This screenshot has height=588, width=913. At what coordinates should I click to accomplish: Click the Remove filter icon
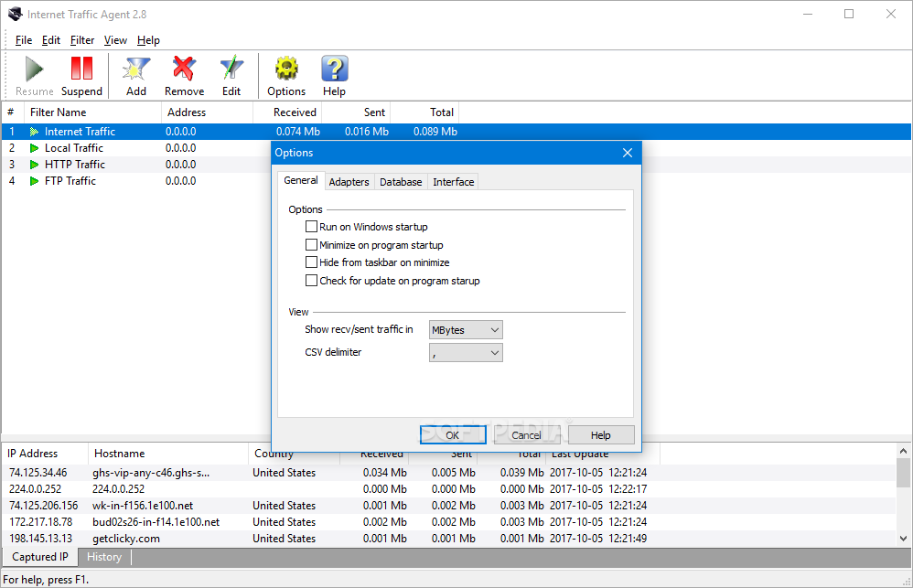(184, 69)
